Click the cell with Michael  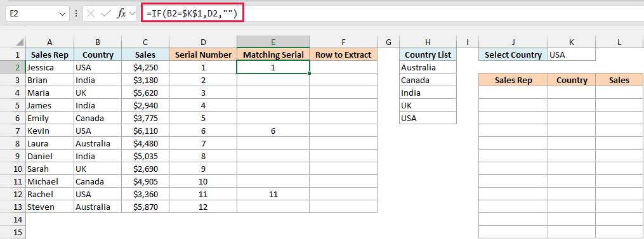click(x=49, y=181)
